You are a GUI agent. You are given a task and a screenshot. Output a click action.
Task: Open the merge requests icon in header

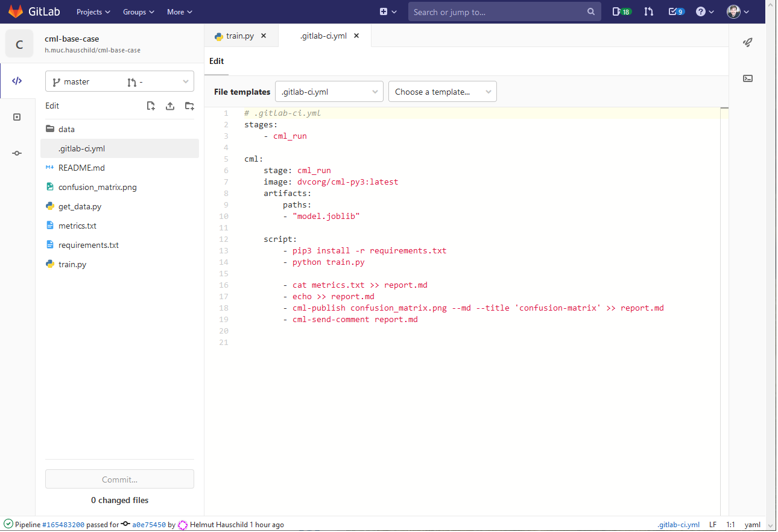(649, 11)
